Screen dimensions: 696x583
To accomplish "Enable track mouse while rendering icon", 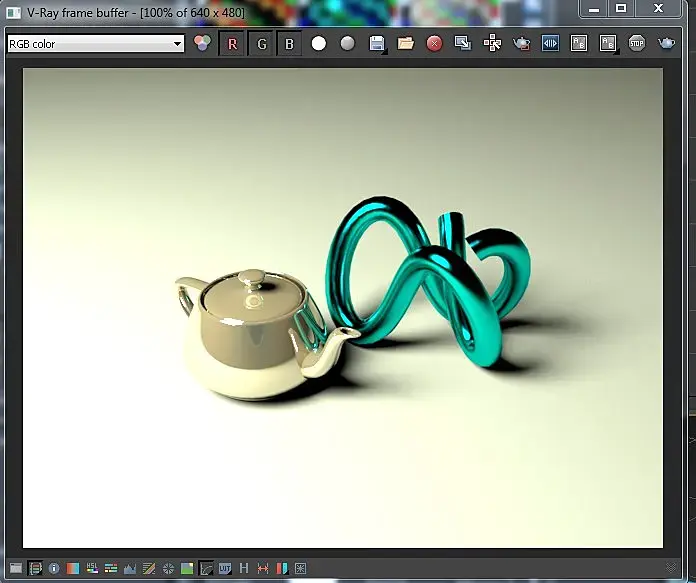I will (x=492, y=44).
